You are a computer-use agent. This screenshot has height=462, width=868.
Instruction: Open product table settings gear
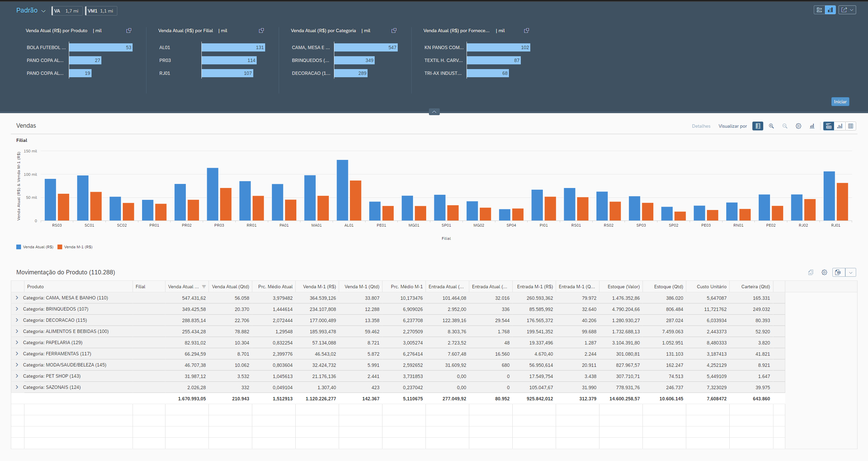824,272
